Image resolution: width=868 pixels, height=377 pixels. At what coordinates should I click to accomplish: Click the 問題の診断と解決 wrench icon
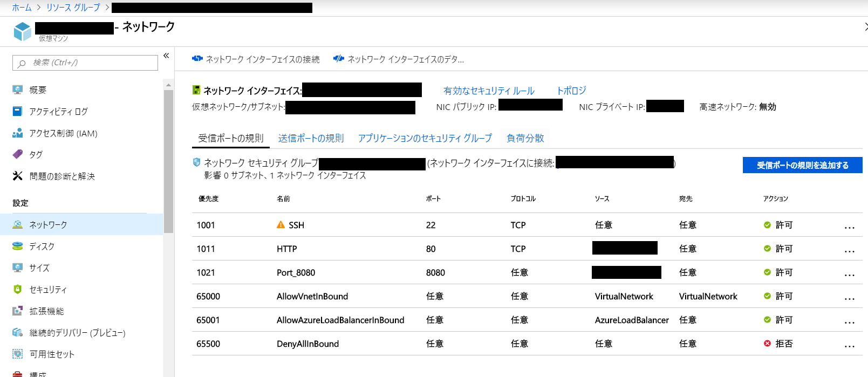tap(18, 176)
